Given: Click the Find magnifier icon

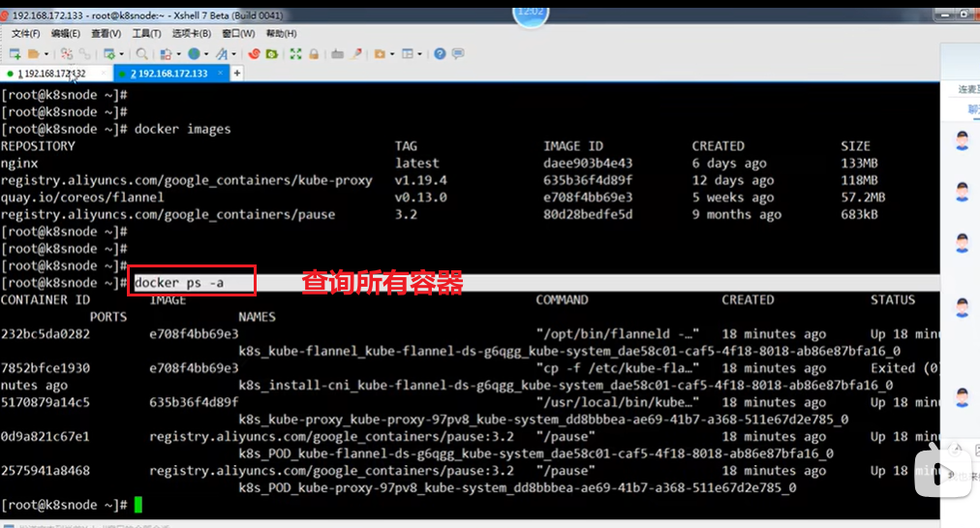Looking at the screenshot, I should tap(142, 54).
